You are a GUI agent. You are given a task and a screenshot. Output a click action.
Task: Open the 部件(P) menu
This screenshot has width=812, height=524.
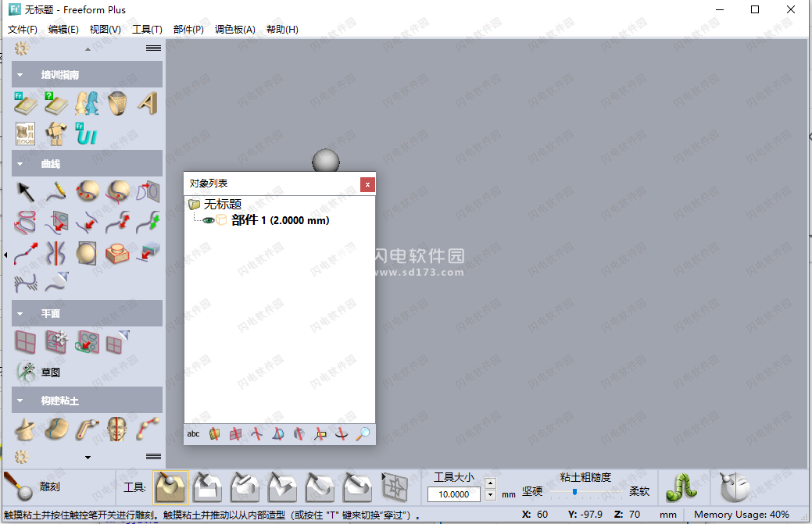coord(188,30)
